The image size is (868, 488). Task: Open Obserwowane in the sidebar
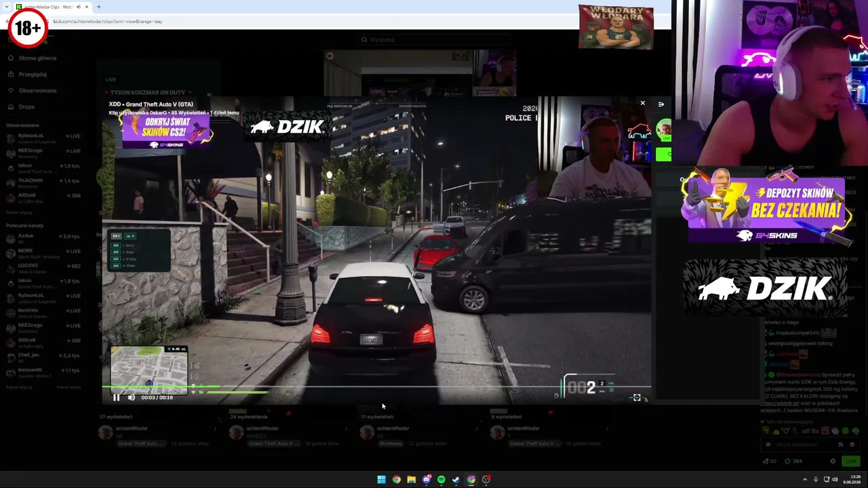[38, 91]
